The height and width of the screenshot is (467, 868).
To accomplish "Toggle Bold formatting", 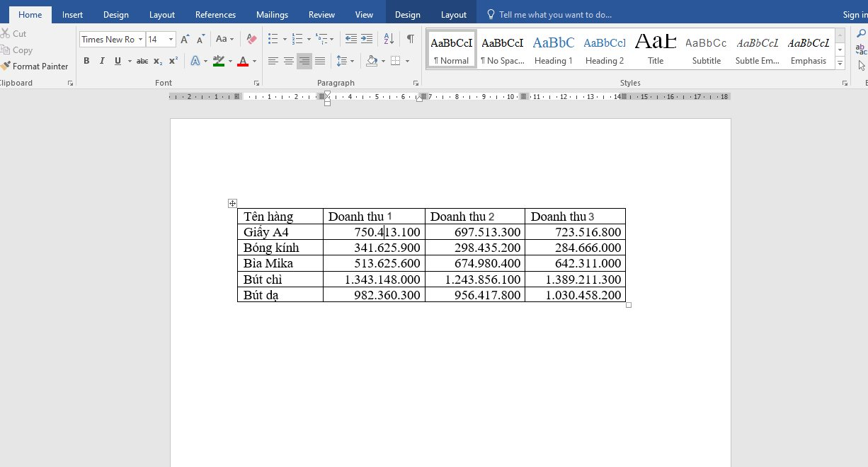I will click(x=86, y=62).
